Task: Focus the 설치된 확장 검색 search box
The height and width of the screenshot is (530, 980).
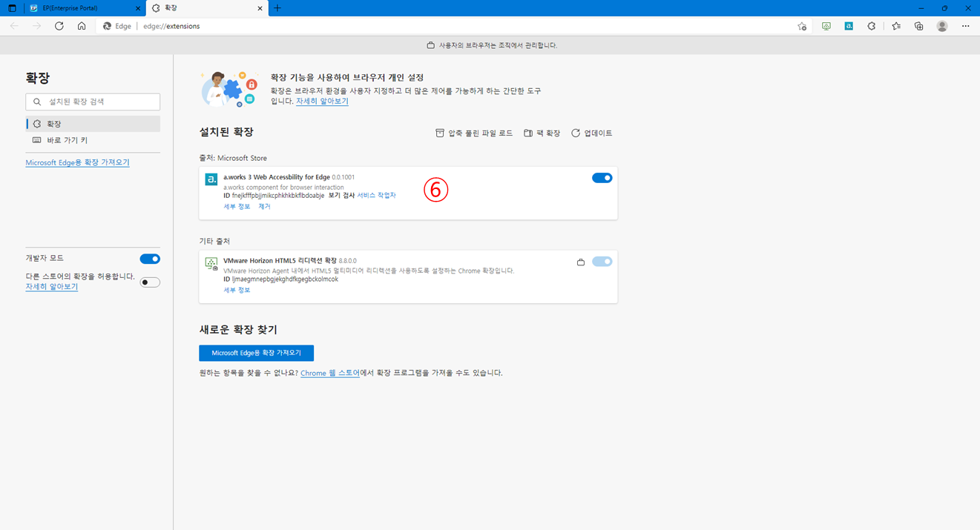Action: [x=93, y=102]
